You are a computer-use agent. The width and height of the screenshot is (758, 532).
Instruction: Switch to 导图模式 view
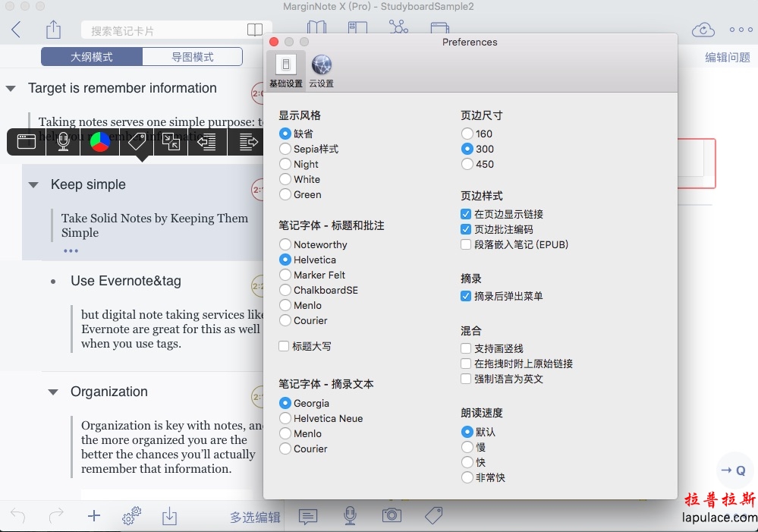point(192,57)
